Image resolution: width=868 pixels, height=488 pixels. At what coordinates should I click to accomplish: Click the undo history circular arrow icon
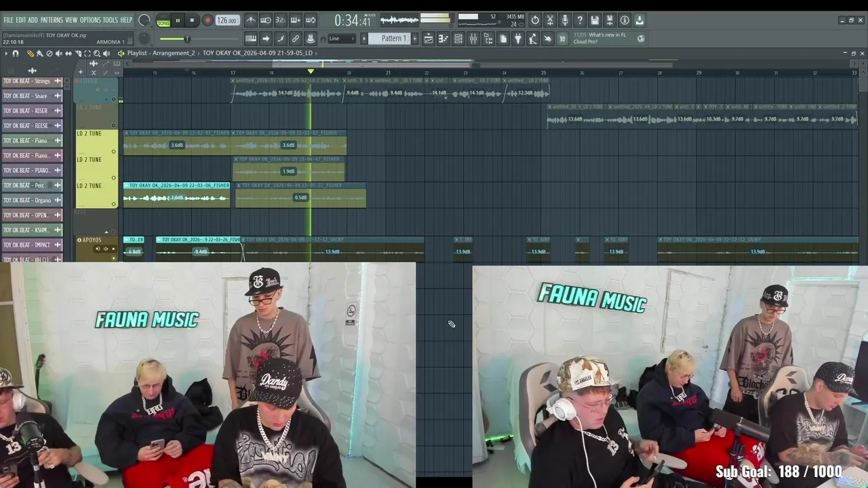click(535, 20)
